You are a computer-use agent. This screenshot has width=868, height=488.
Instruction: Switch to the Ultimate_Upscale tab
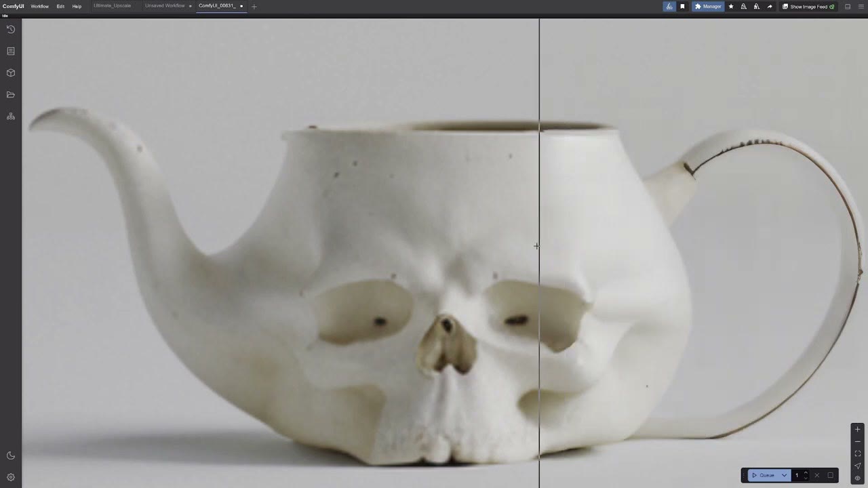pyautogui.click(x=113, y=6)
